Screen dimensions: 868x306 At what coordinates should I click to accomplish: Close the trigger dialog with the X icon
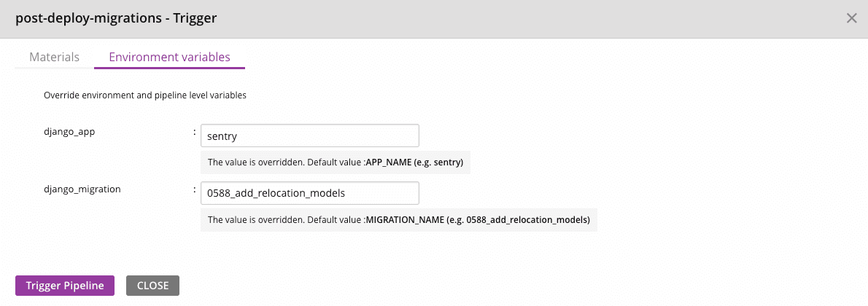tap(851, 18)
